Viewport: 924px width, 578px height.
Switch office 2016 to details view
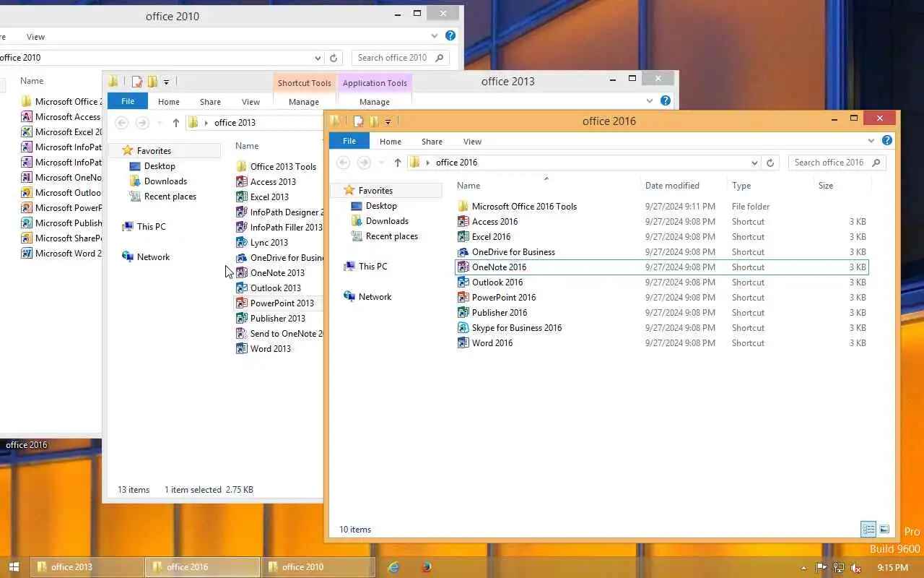coord(868,530)
